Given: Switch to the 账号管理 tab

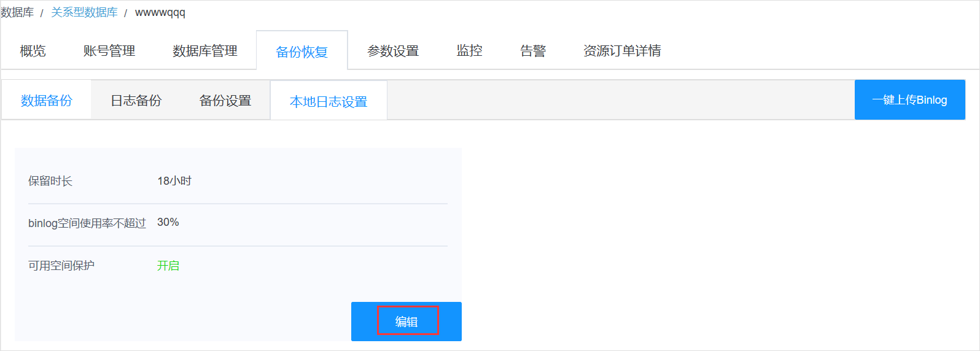Looking at the screenshot, I should (109, 51).
